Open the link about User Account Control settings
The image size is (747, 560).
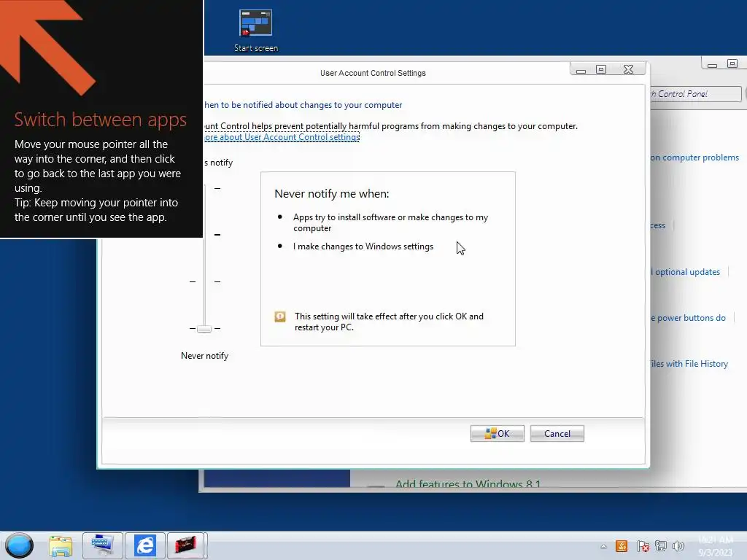tap(282, 137)
